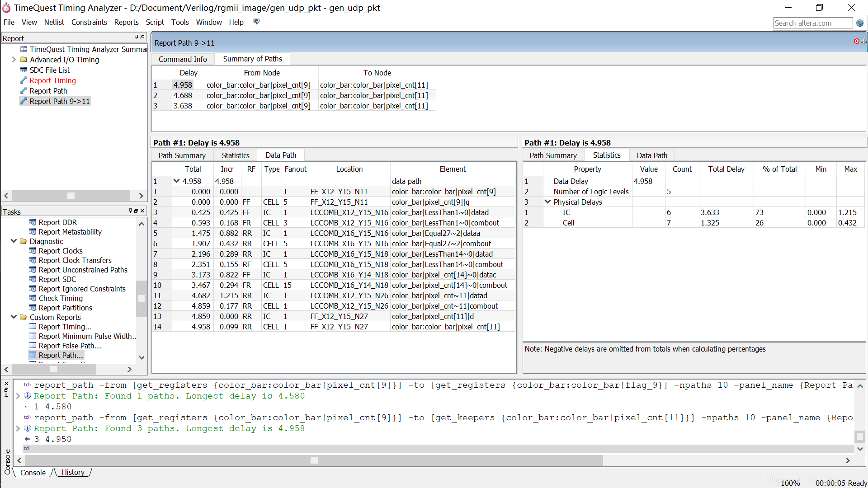Collapse the 4.958 data path row
This screenshot has height=488, width=868.
pos(177,181)
